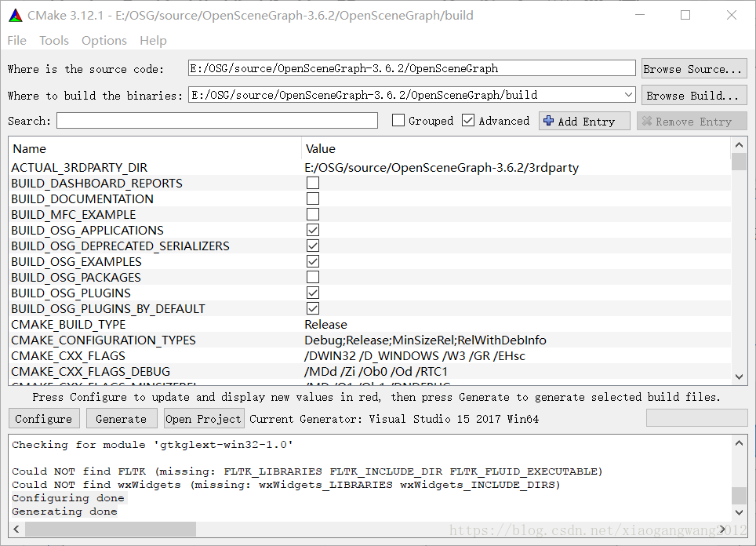Close the CMake window
Viewport: 756px width, 546px height.
(x=732, y=15)
